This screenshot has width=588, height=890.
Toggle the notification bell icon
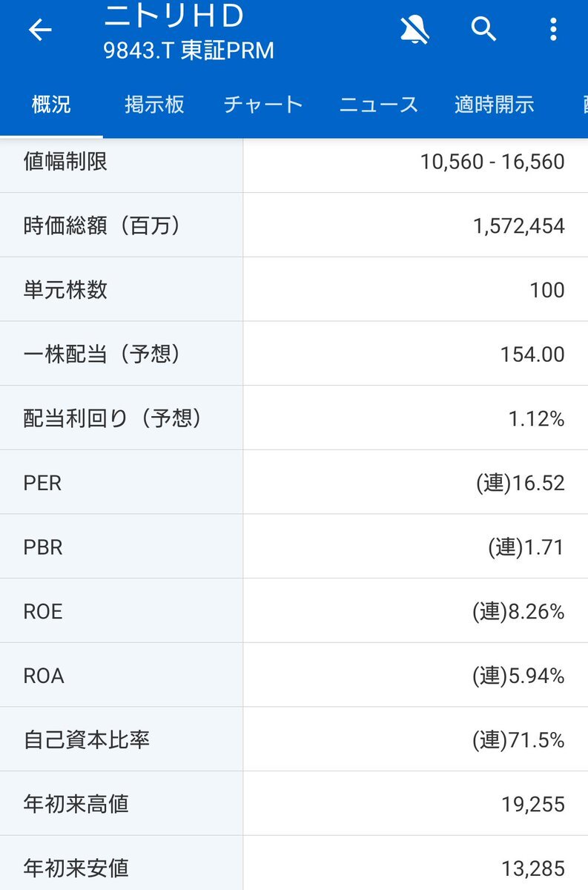[x=414, y=30]
